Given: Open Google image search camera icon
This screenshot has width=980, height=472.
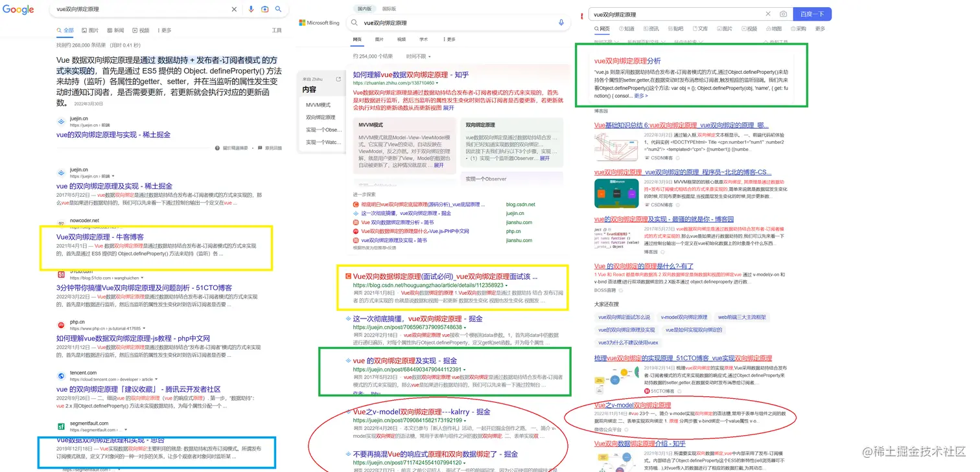Looking at the screenshot, I should pos(265,9).
